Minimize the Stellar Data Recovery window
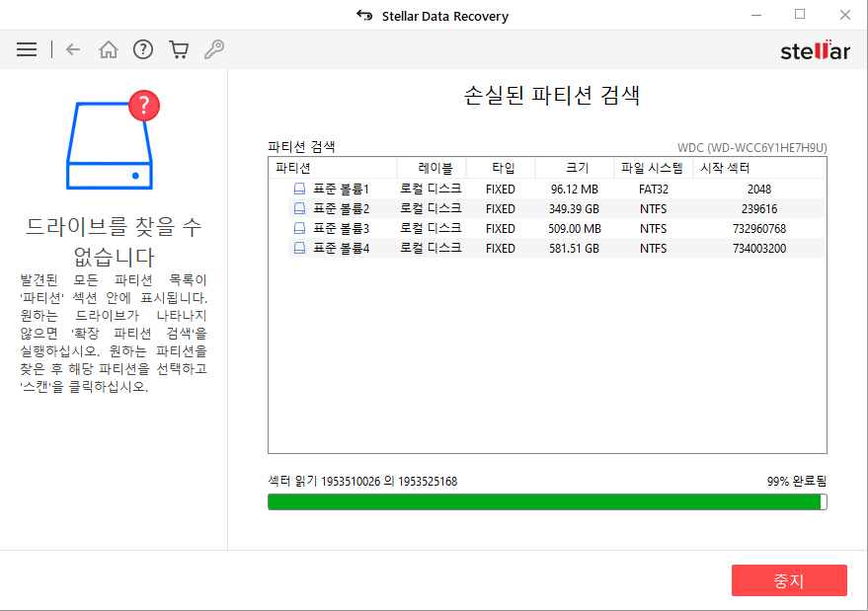The image size is (868, 611). (x=756, y=15)
